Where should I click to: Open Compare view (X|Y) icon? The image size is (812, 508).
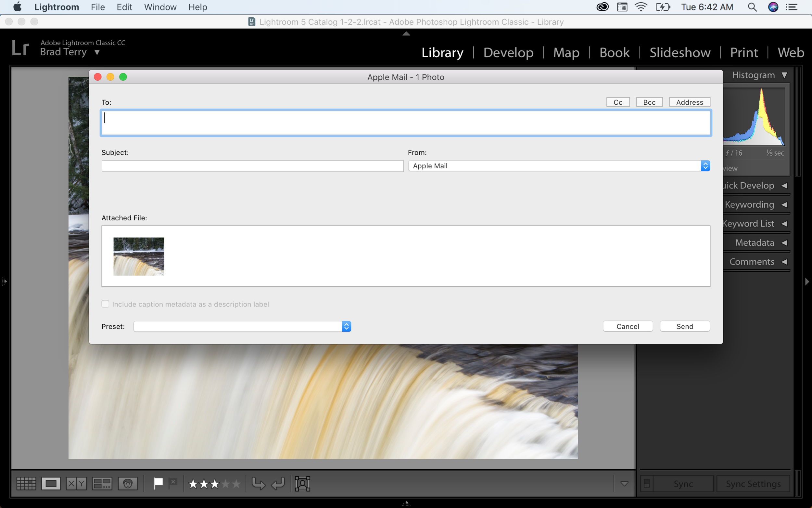76,484
